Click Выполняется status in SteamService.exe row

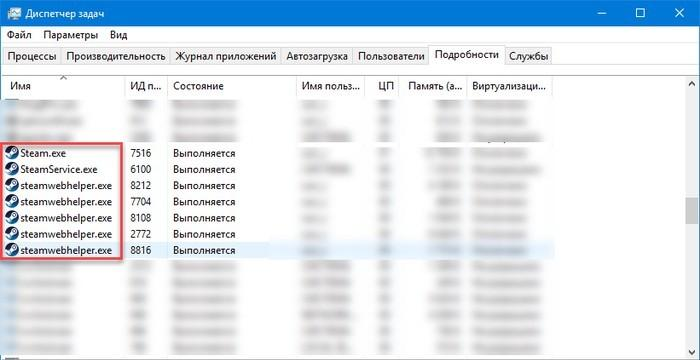click(x=204, y=169)
